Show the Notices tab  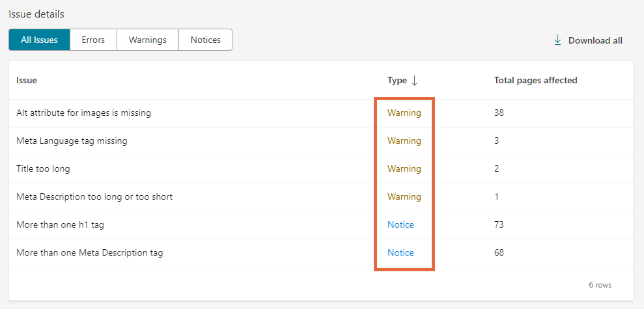point(205,40)
